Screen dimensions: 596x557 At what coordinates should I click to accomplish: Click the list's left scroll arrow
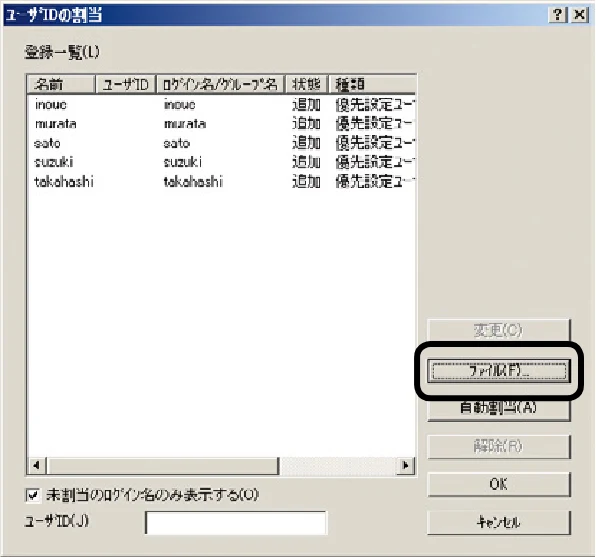(x=36, y=465)
